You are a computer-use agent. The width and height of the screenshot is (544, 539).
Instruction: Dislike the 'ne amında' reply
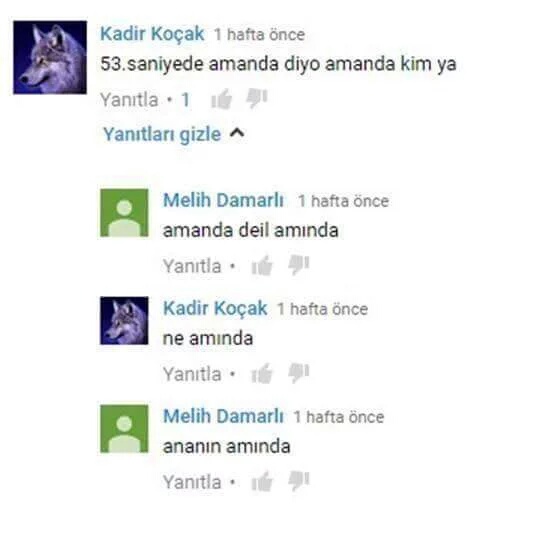298,373
